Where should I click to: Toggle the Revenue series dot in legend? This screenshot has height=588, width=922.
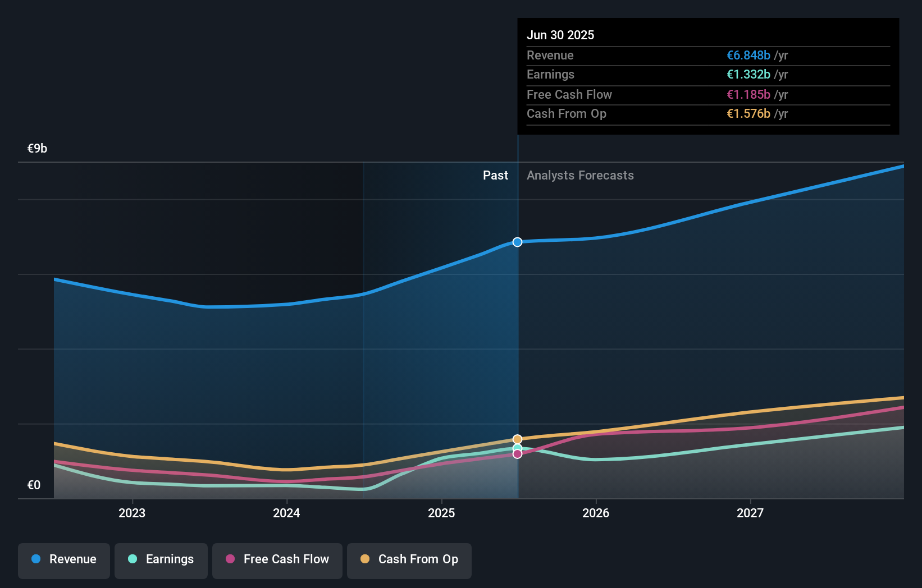click(x=37, y=559)
